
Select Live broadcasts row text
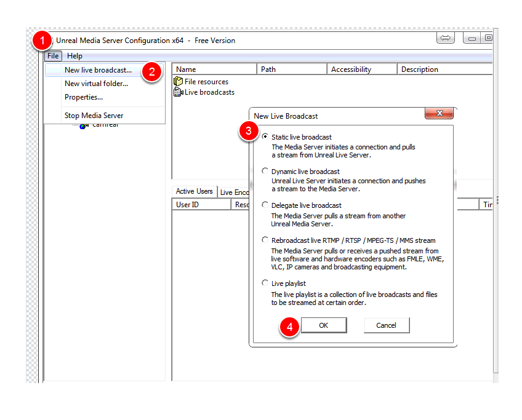tap(209, 92)
